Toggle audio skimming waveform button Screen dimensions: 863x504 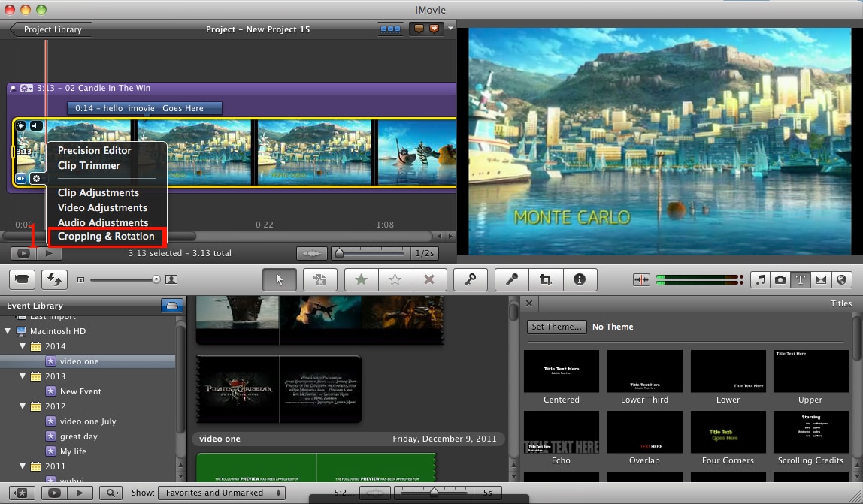click(x=642, y=279)
